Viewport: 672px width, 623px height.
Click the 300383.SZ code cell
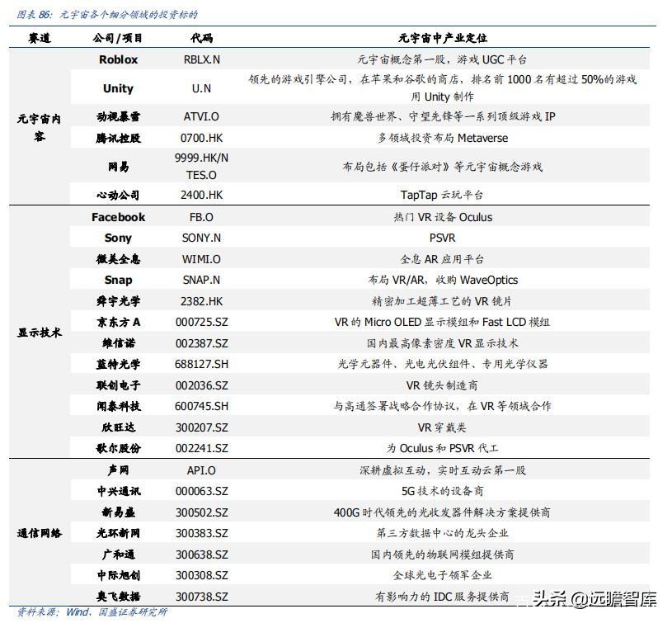[x=201, y=533]
